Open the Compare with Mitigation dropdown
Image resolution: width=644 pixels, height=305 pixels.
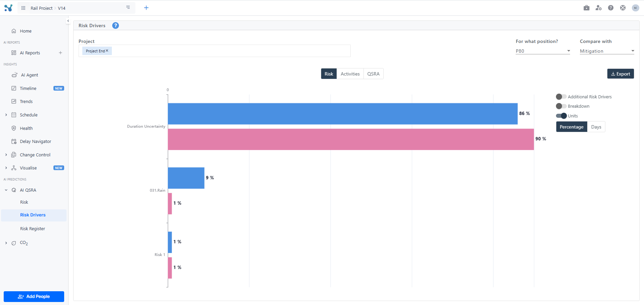(607, 51)
